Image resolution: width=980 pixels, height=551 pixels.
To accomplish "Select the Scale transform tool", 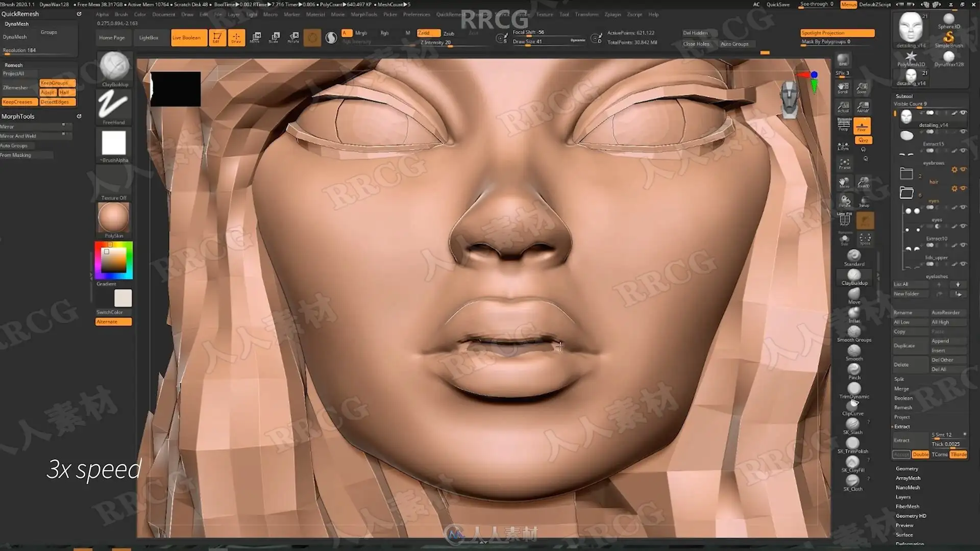I will pos(274,37).
